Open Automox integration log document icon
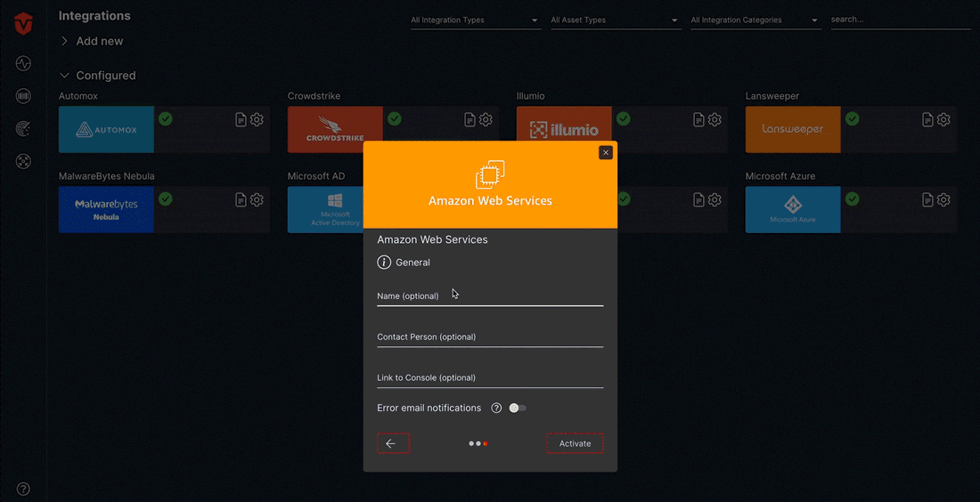Viewport: 980px width, 502px height. click(x=241, y=120)
